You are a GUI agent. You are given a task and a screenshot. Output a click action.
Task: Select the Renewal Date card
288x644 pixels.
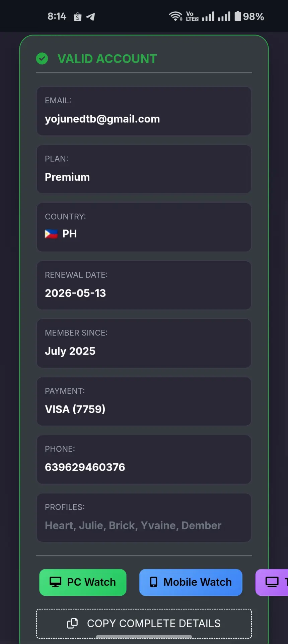click(144, 285)
